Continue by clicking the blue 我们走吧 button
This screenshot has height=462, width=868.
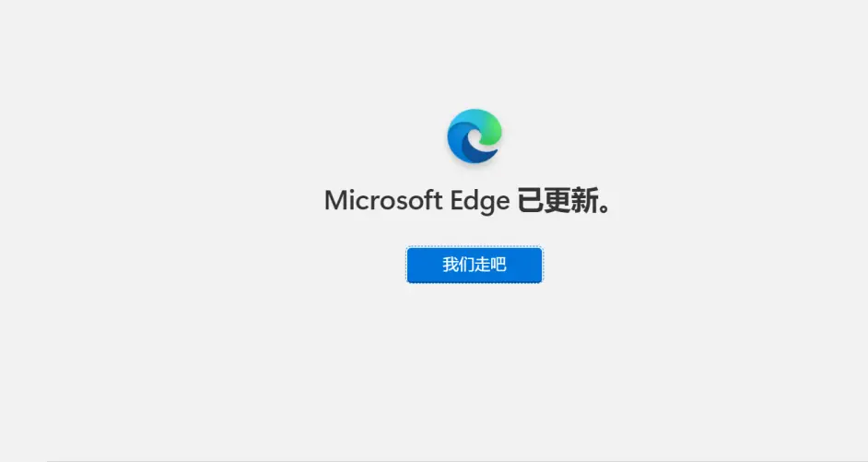475,265
